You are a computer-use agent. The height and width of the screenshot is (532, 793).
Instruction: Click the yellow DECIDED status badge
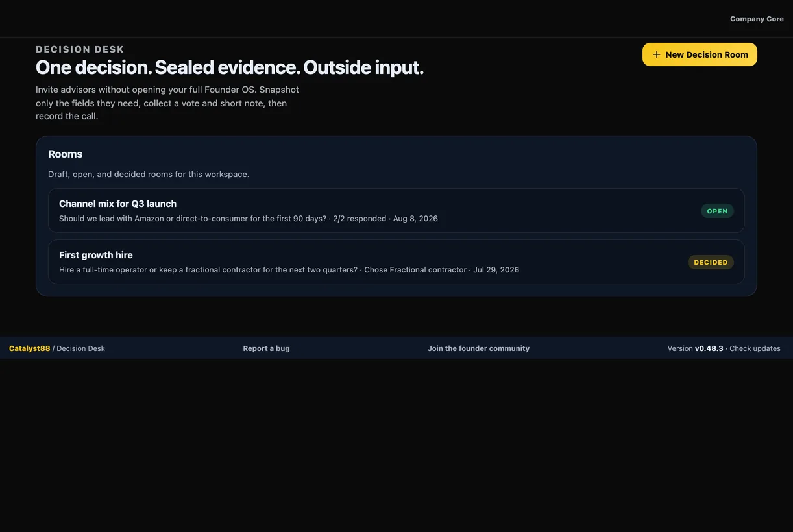[711, 262]
